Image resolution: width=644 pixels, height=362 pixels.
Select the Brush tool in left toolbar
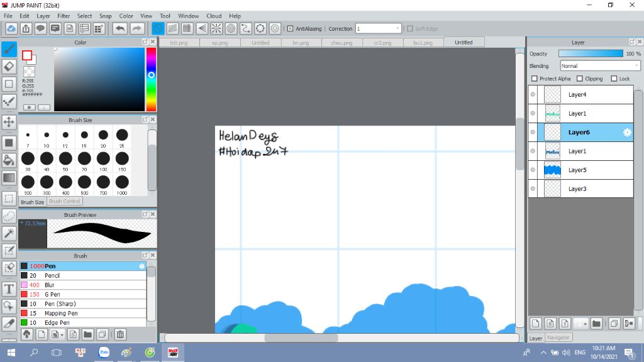click(9, 49)
